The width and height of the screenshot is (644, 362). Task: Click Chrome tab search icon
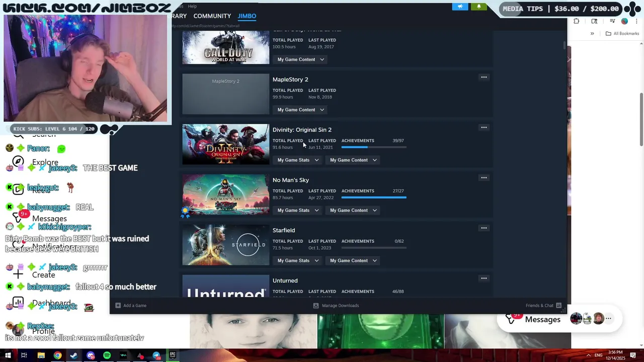pyautogui.click(x=594, y=21)
